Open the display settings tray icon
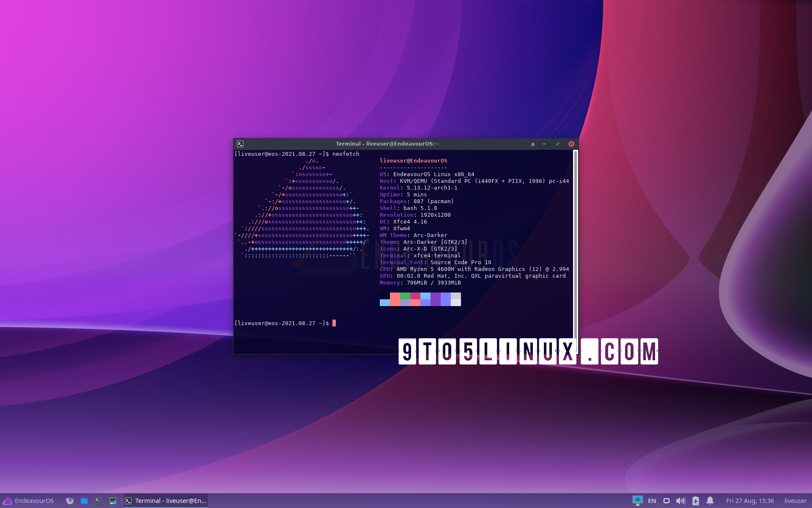812x508 pixels. [x=667, y=500]
